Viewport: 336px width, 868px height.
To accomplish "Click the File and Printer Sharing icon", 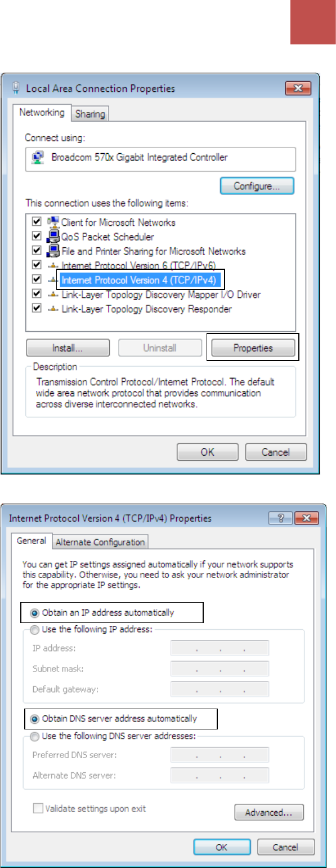I will [x=54, y=251].
